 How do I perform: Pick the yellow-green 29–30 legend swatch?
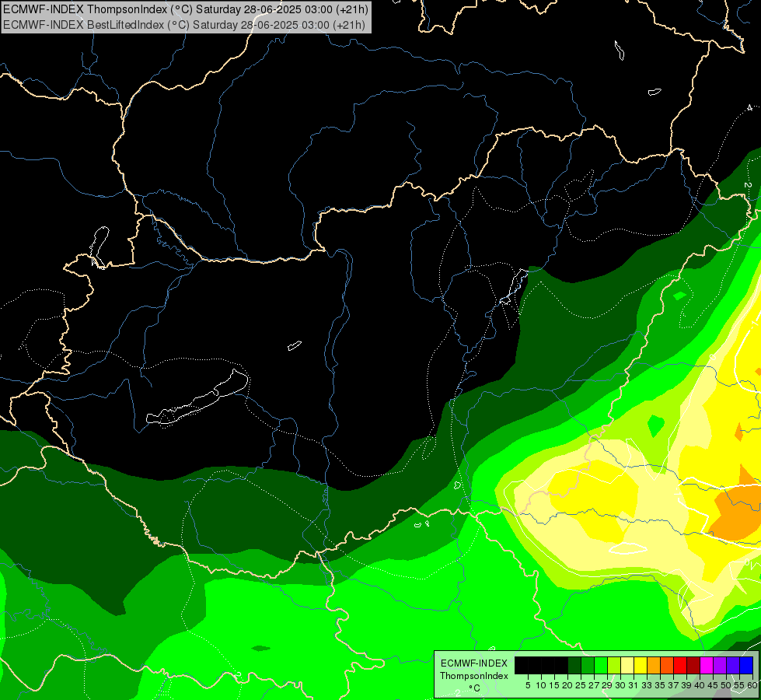614,665
